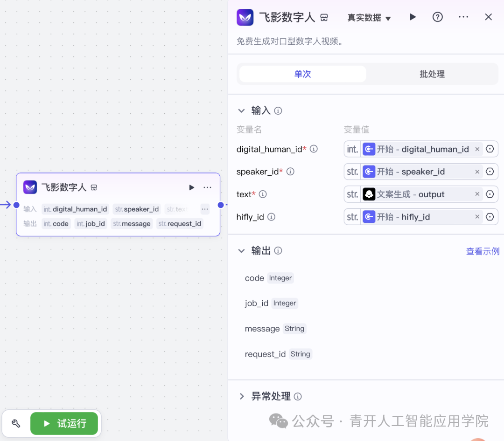Open variable selector for digital_human_id row
504x441 pixels.
point(490,149)
